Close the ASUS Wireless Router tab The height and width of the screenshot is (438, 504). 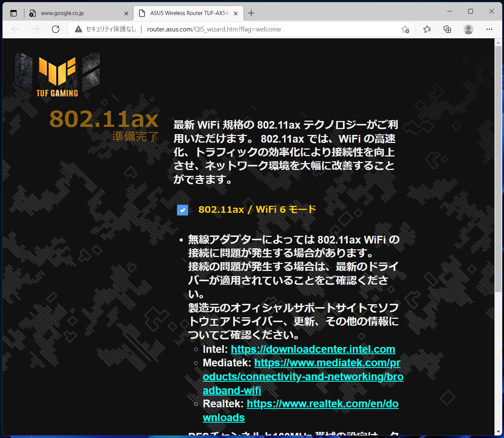[236, 13]
